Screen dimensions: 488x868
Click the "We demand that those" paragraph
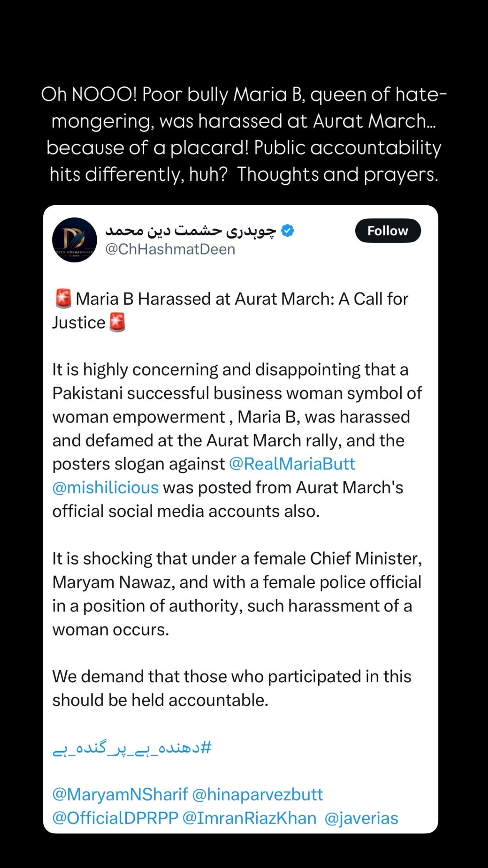point(231,688)
